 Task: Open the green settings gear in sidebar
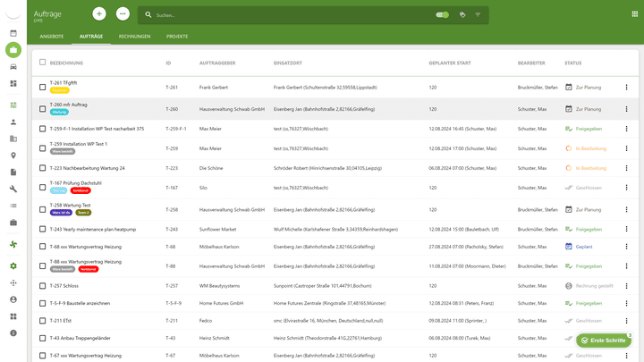point(13,266)
